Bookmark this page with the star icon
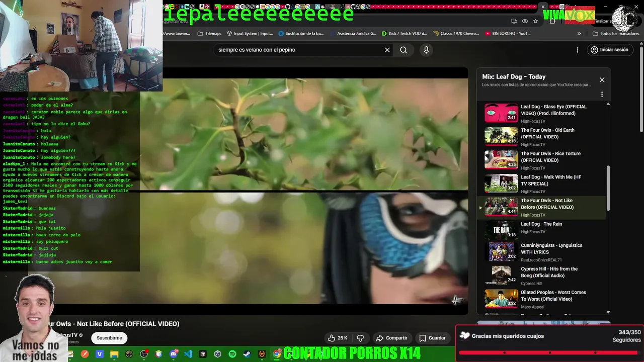Image resolution: width=644 pixels, height=362 pixels. [x=536, y=21]
